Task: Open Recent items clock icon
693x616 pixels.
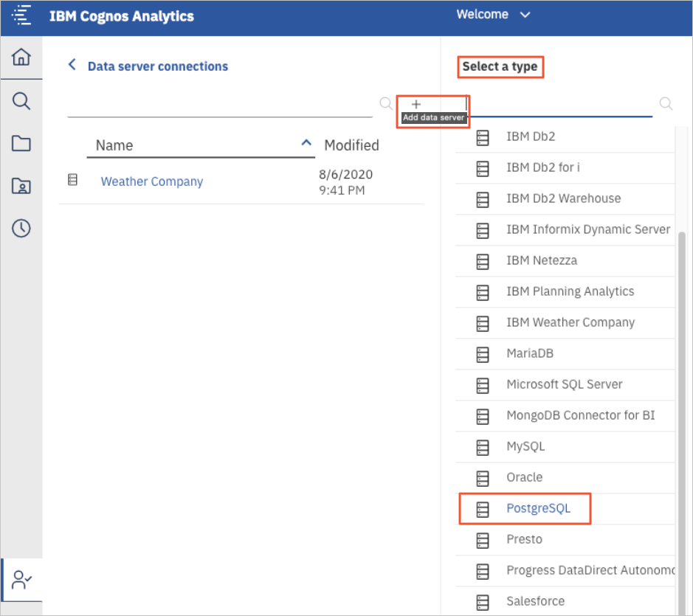Action: pos(21,229)
